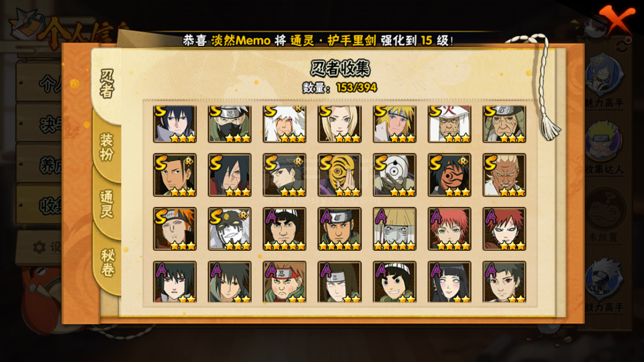Tap the Hinata A-rank portrait
The image size is (644, 362).
[x=449, y=282]
